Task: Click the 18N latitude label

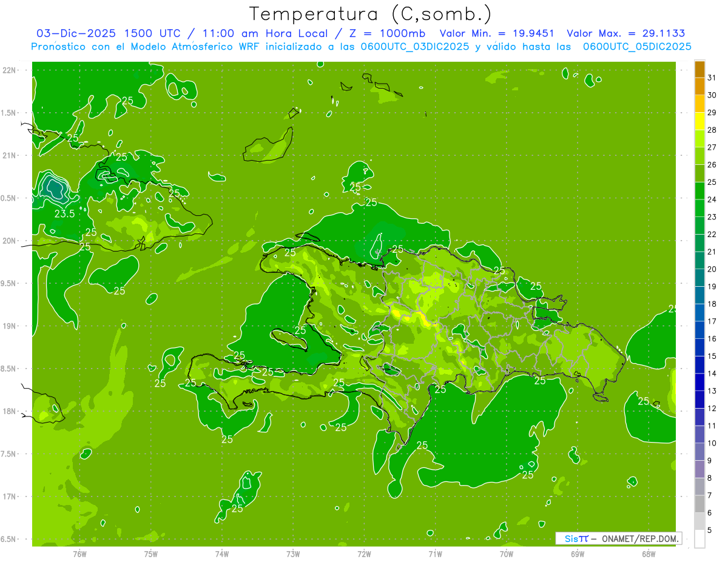Action: coord(10,411)
